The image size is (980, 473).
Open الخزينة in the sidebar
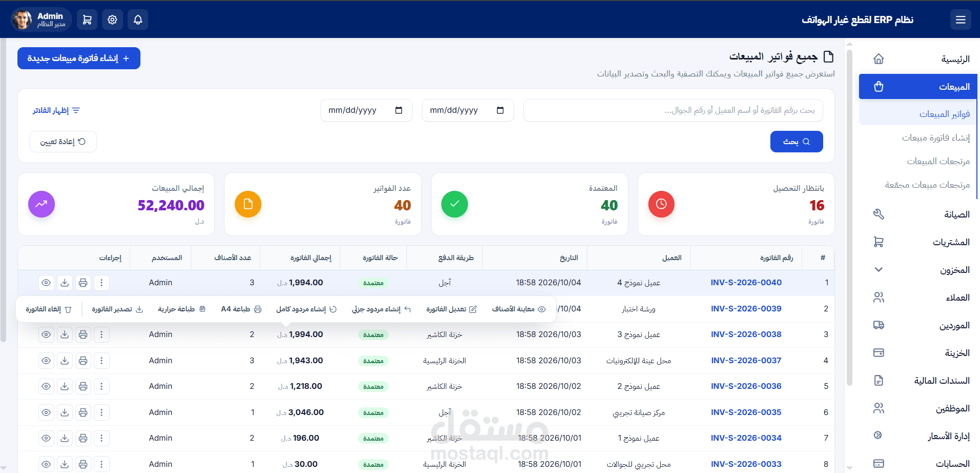[918, 353]
